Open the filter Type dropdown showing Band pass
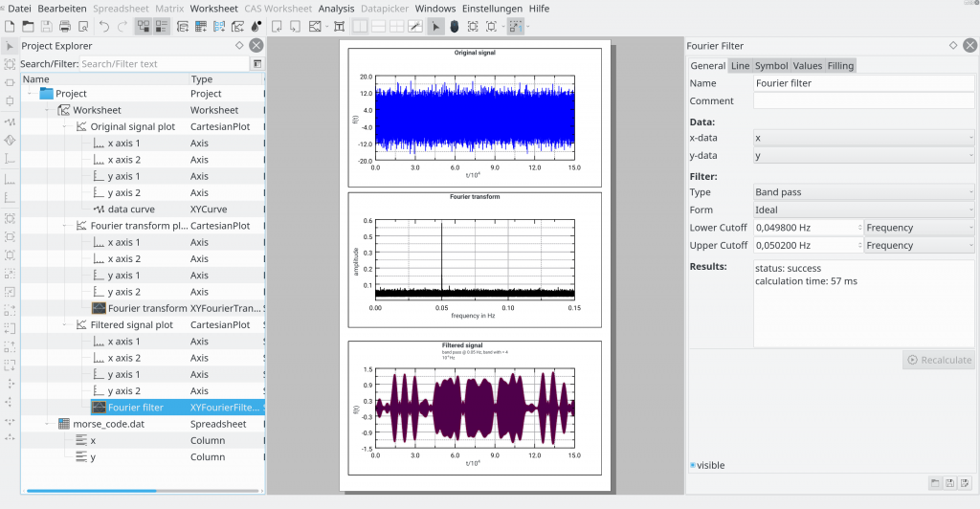Image resolution: width=980 pixels, height=509 pixels. pyautogui.click(x=863, y=192)
